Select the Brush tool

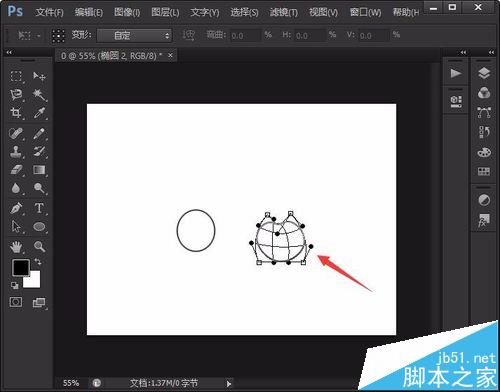[x=39, y=134]
